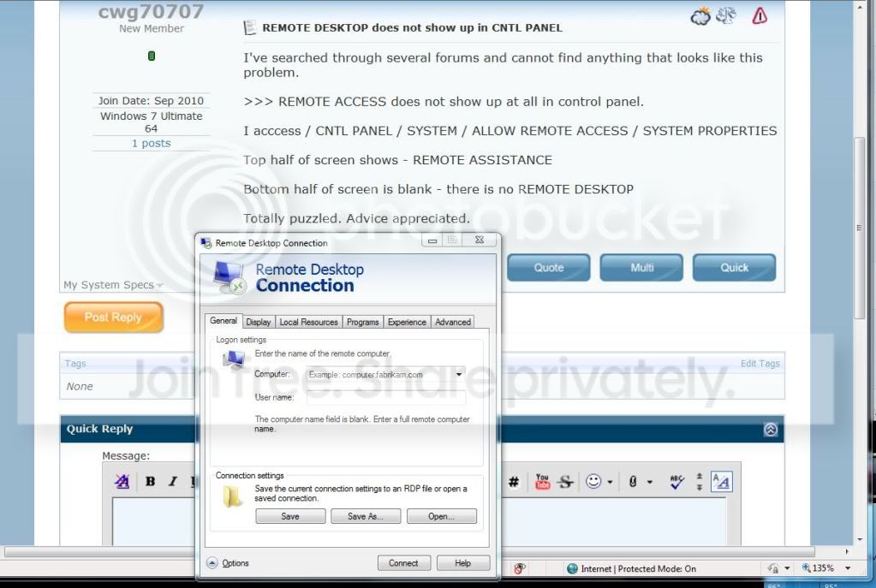Open the status bar security dropdown arrow left of zoom
The width and height of the screenshot is (876, 588).
click(787, 568)
